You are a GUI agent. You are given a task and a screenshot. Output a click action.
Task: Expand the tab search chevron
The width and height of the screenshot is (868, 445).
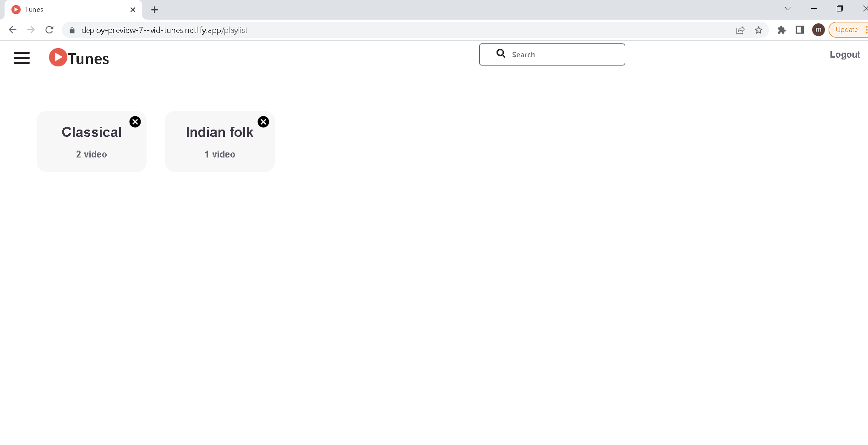(787, 8)
